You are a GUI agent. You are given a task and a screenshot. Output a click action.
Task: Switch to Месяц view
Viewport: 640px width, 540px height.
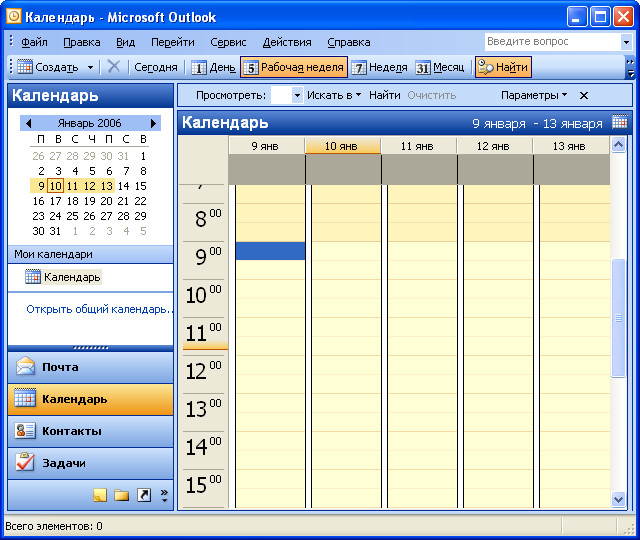[440, 67]
